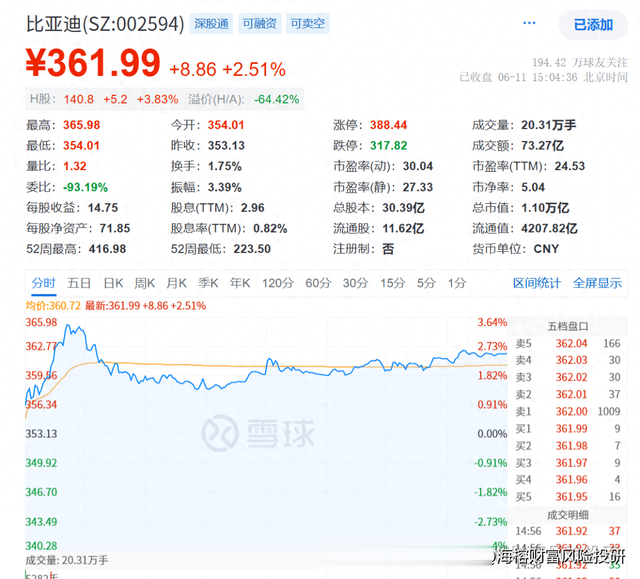The width and height of the screenshot is (640, 579).
Task: Select the 60分 chart tab
Action: coord(318,283)
